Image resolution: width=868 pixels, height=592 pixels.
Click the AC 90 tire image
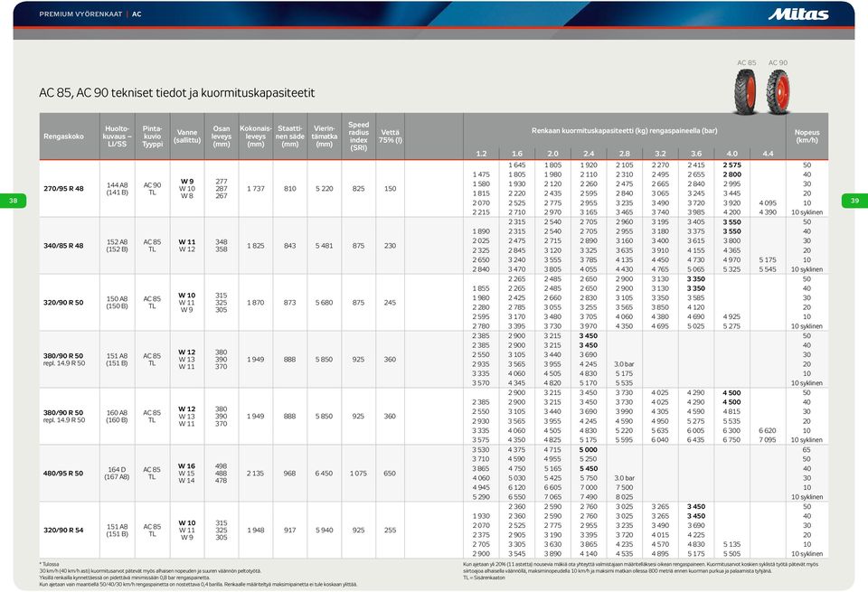tap(778, 91)
